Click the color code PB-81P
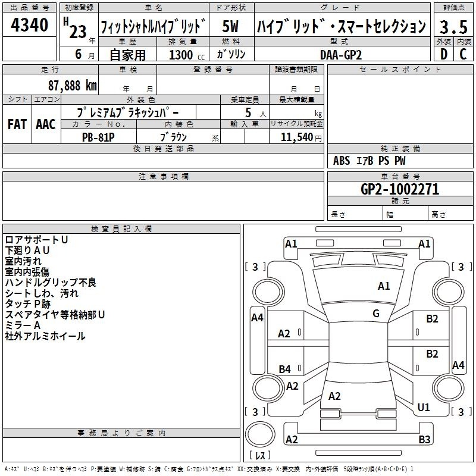 (x=98, y=136)
